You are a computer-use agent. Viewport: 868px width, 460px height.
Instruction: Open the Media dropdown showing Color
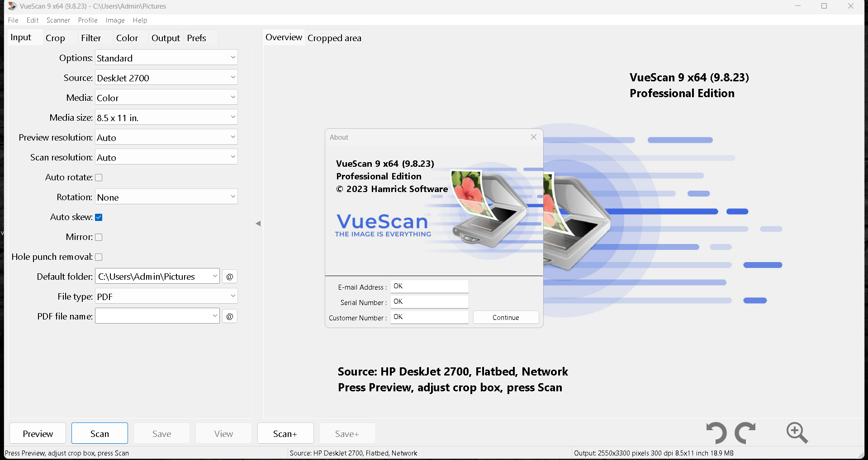[166, 98]
